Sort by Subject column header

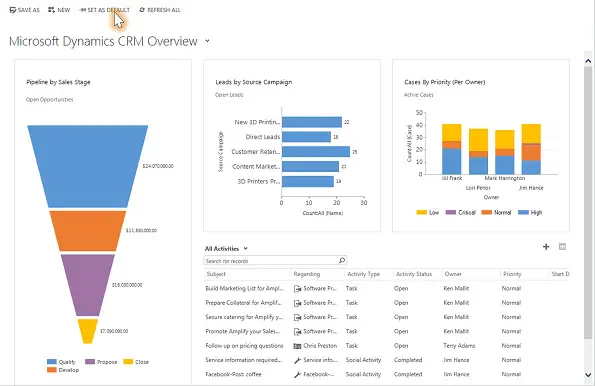coord(216,274)
